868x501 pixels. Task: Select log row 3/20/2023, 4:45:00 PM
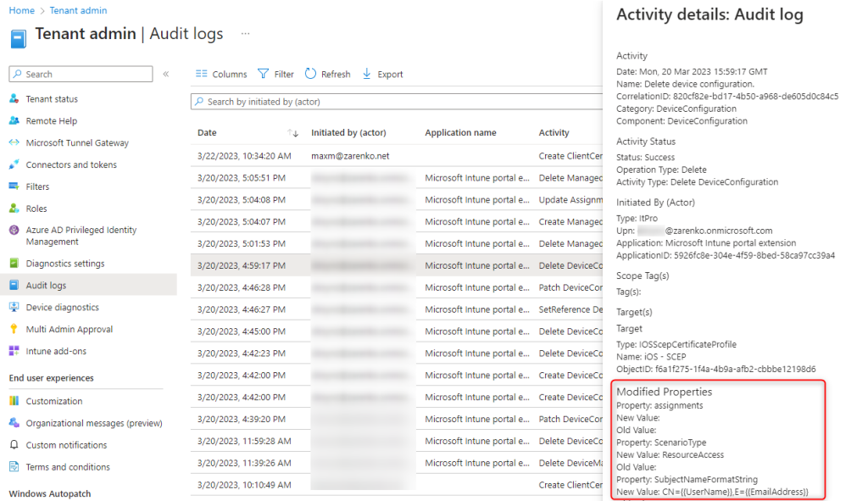397,331
